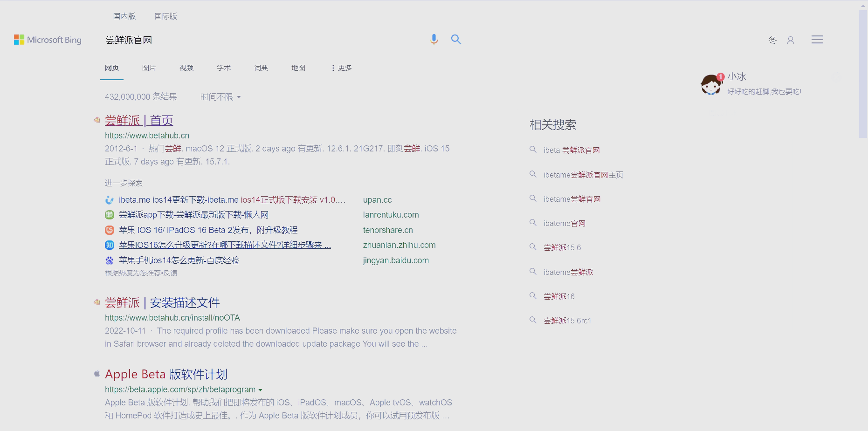Expand the 更多 more menu

[x=342, y=68]
